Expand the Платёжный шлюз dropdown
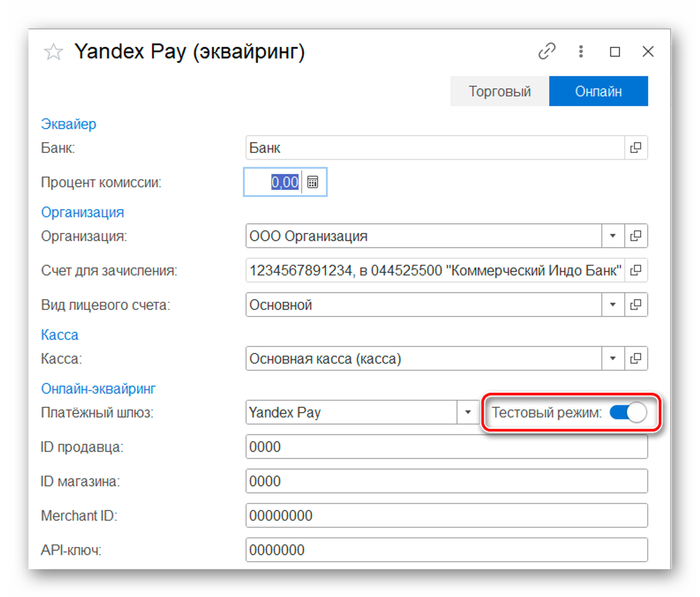Viewport: 700px width, 597px height. [468, 413]
